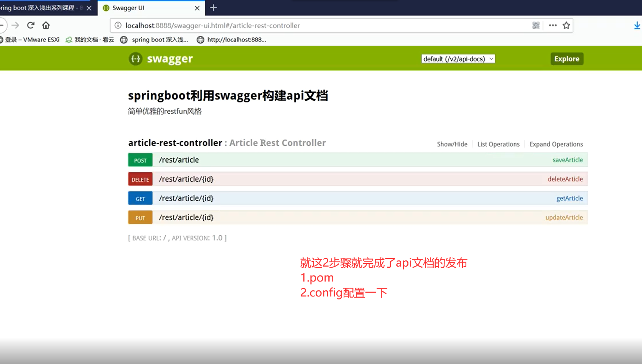This screenshot has height=364, width=642.
Task: Expand the POST method badge
Action: pos(140,160)
